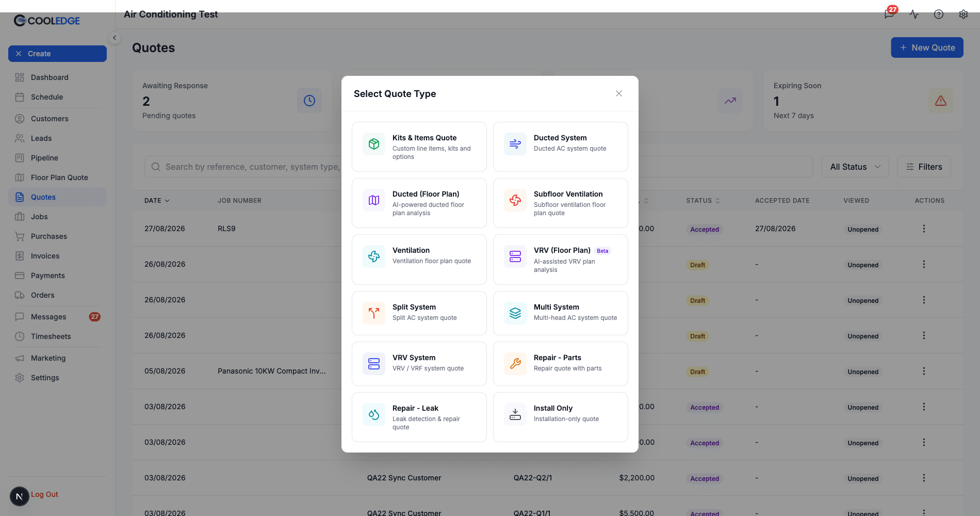
Task: Close the Select Quote Type dialog
Action: pos(619,93)
